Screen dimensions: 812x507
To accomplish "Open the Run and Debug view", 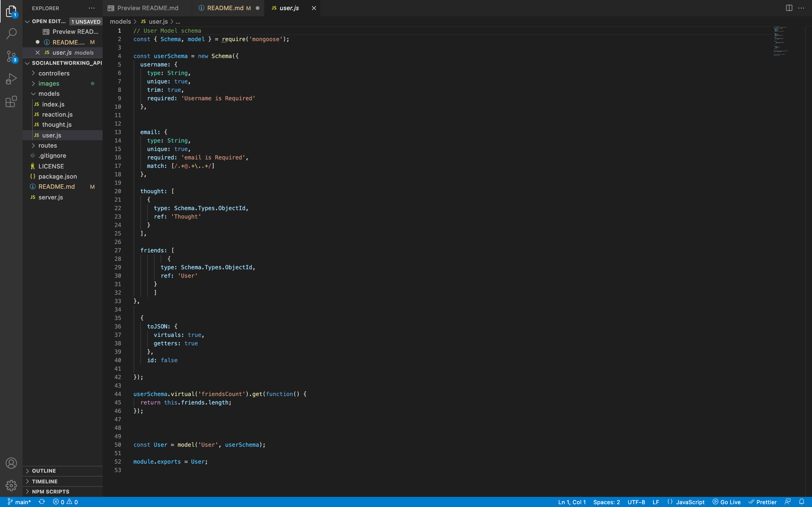I will coord(11,79).
